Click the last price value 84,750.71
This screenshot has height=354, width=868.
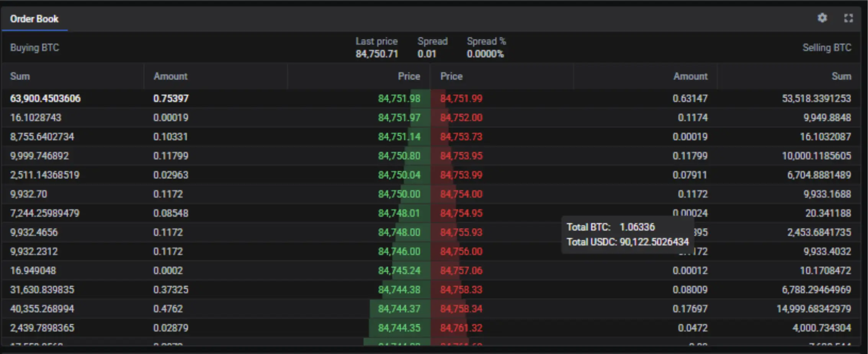[377, 54]
